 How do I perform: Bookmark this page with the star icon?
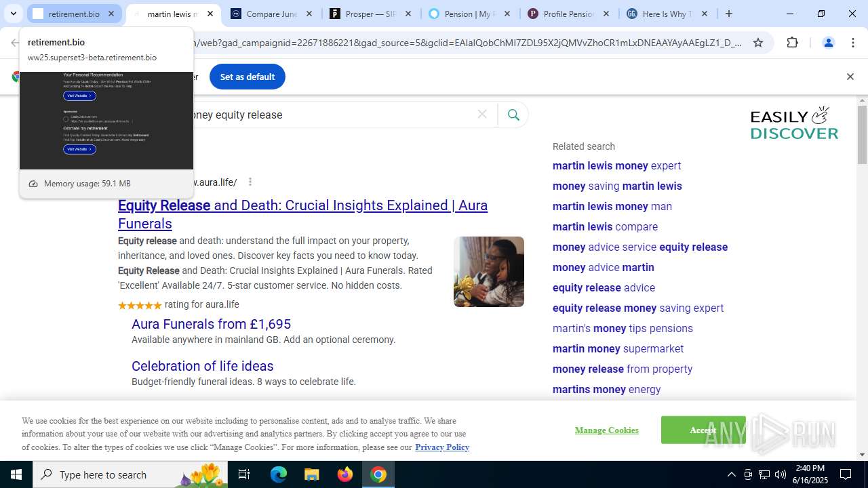(758, 43)
